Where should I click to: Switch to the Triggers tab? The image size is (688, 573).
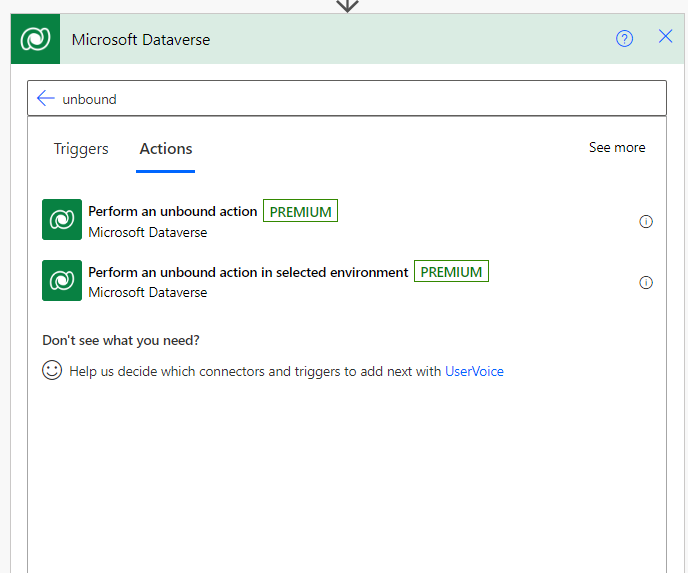pos(81,149)
